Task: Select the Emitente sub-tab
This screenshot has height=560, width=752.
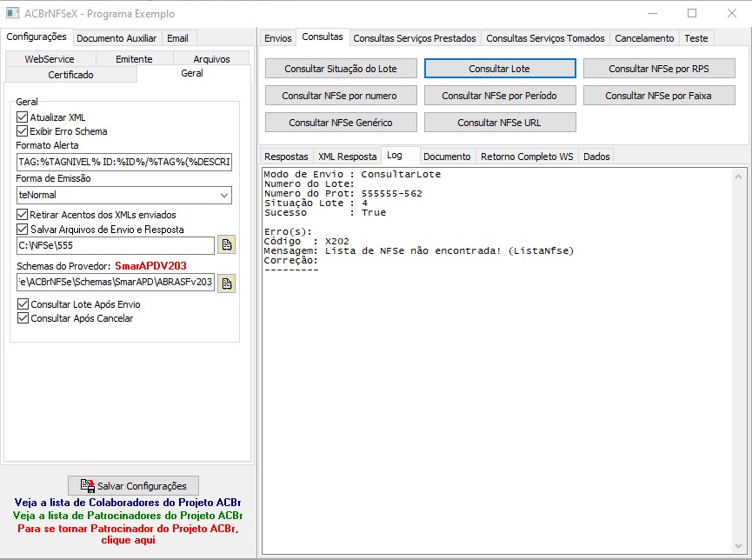Action: tap(134, 59)
